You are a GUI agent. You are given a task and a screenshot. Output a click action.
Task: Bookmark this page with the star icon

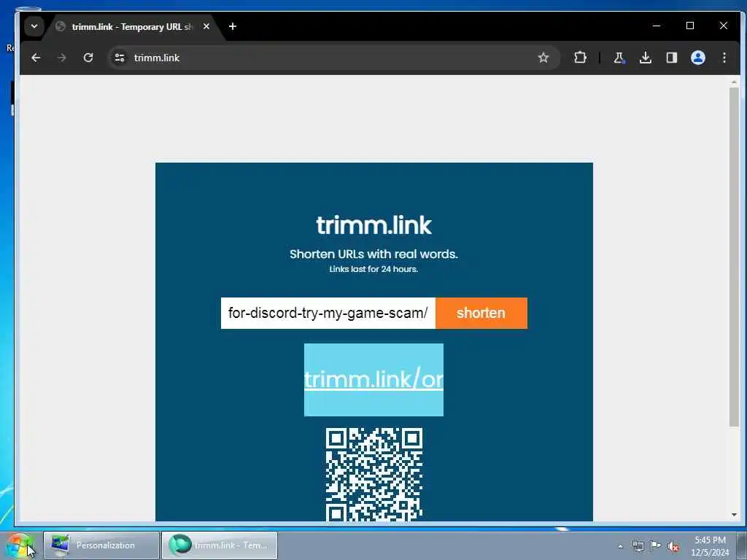click(x=543, y=58)
